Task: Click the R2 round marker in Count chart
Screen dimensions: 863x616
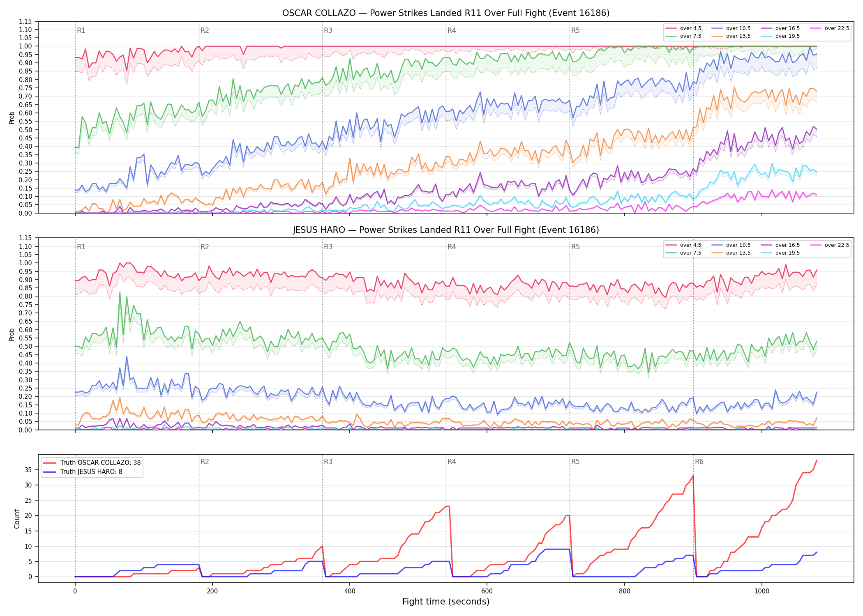Action: (x=205, y=462)
